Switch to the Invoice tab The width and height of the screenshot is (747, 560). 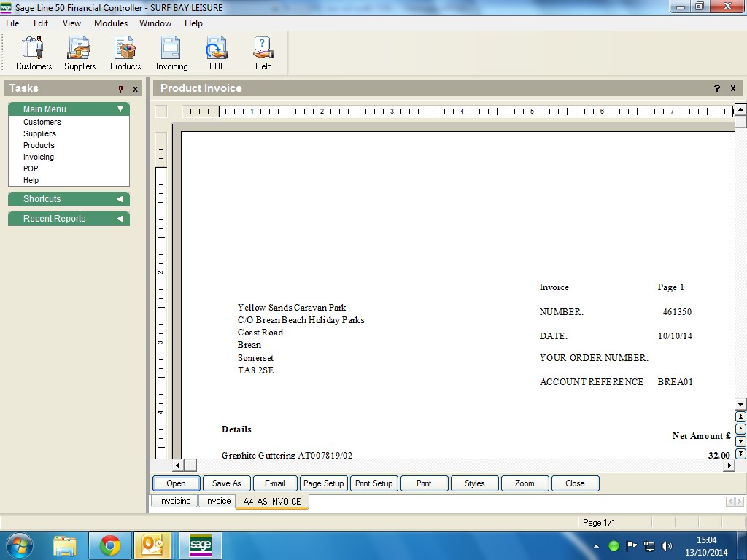click(x=217, y=501)
